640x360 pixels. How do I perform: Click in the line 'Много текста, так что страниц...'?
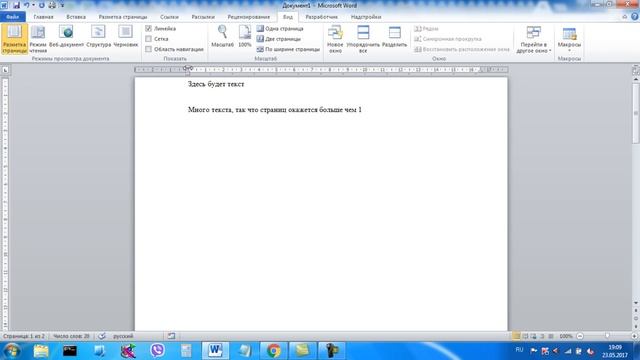(x=275, y=110)
